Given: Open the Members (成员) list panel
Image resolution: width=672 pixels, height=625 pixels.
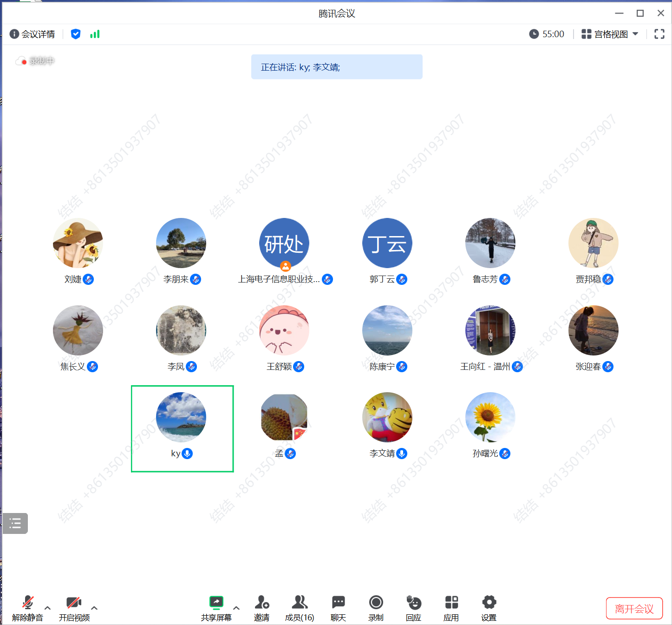Looking at the screenshot, I should [300, 603].
